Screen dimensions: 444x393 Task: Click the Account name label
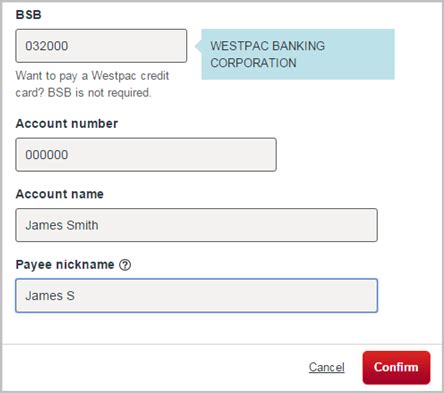point(60,194)
